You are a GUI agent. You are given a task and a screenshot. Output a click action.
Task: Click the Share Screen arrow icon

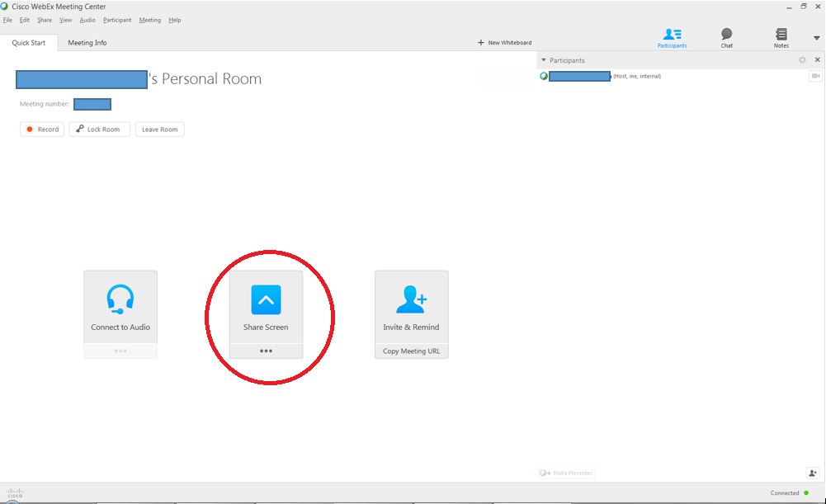point(266,299)
